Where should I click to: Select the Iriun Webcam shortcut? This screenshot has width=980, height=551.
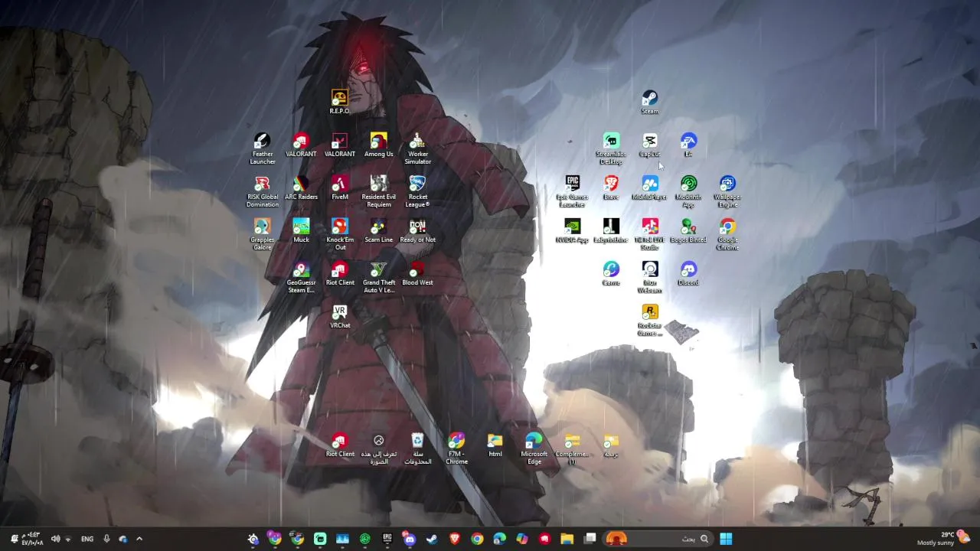[x=649, y=277]
